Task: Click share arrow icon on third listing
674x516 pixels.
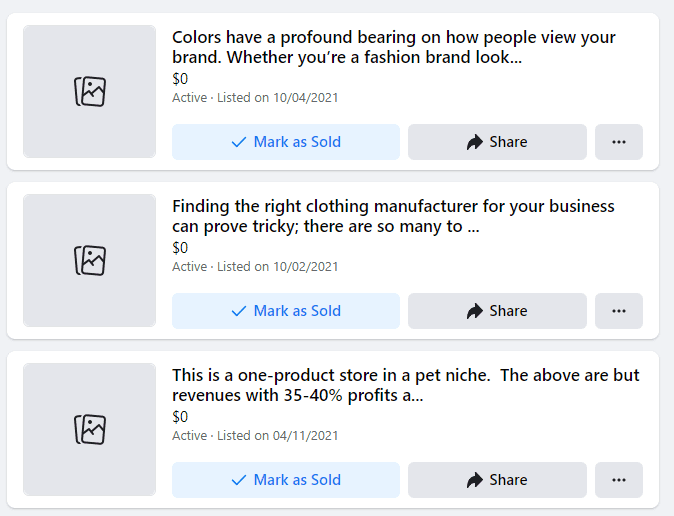Action: [x=475, y=480]
